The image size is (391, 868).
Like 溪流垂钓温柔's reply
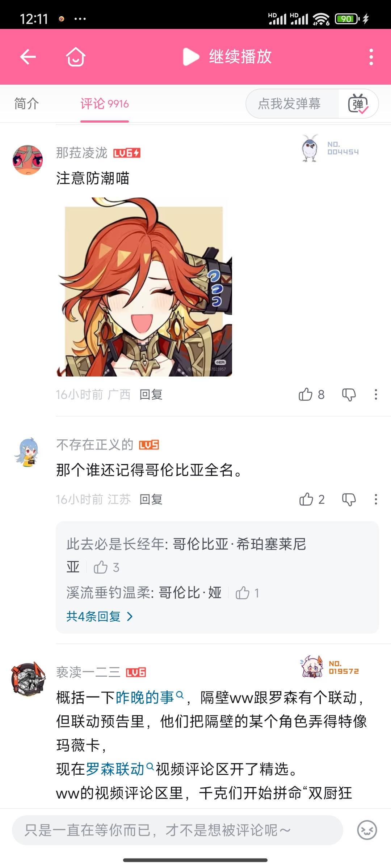[243, 593]
